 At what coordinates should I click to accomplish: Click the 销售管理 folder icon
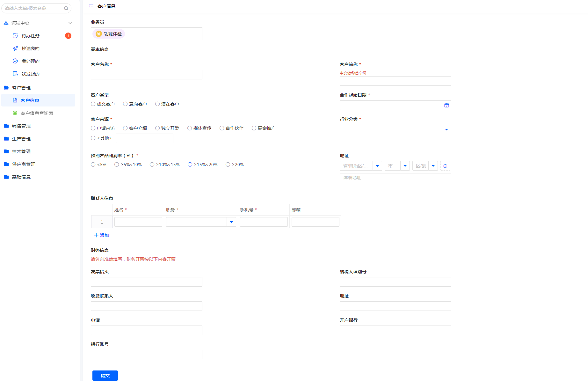6,126
